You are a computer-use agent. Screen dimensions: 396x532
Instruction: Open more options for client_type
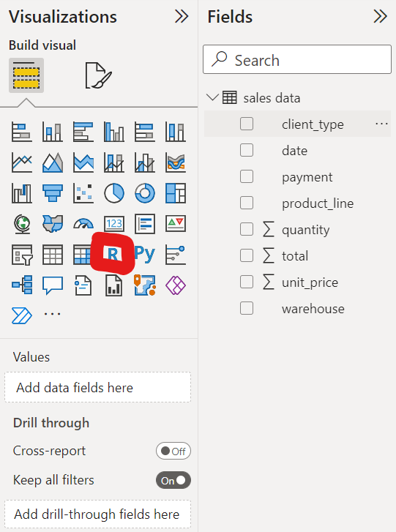381,124
